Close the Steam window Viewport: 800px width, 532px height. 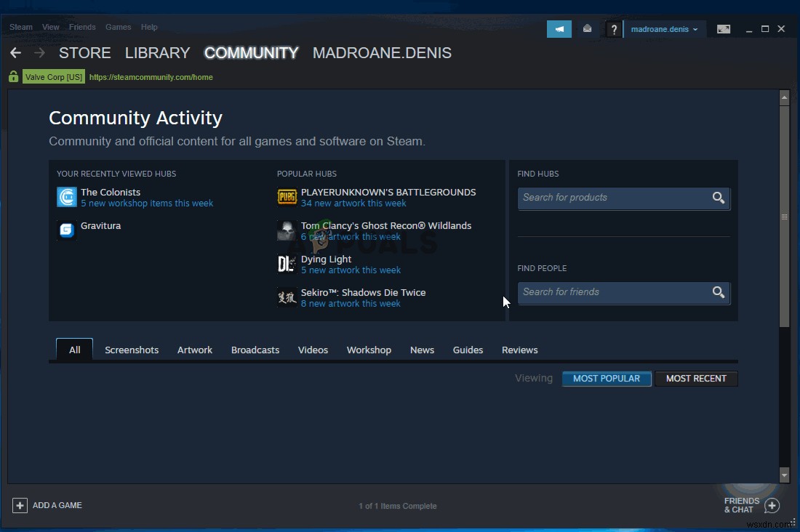click(x=781, y=29)
